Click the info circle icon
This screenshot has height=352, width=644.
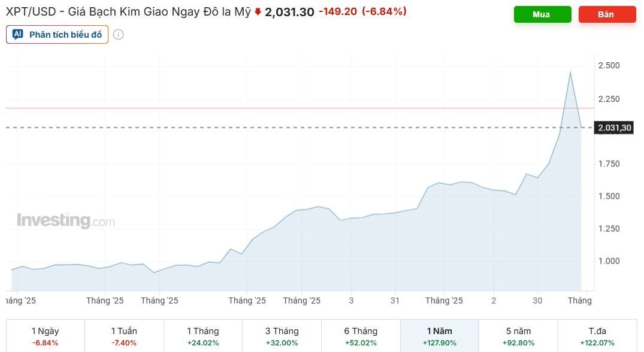coord(119,35)
